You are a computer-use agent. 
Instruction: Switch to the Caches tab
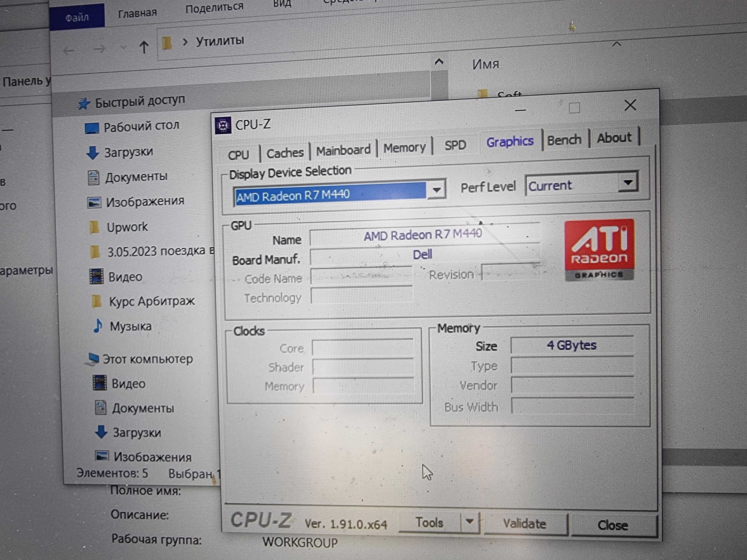coord(285,153)
